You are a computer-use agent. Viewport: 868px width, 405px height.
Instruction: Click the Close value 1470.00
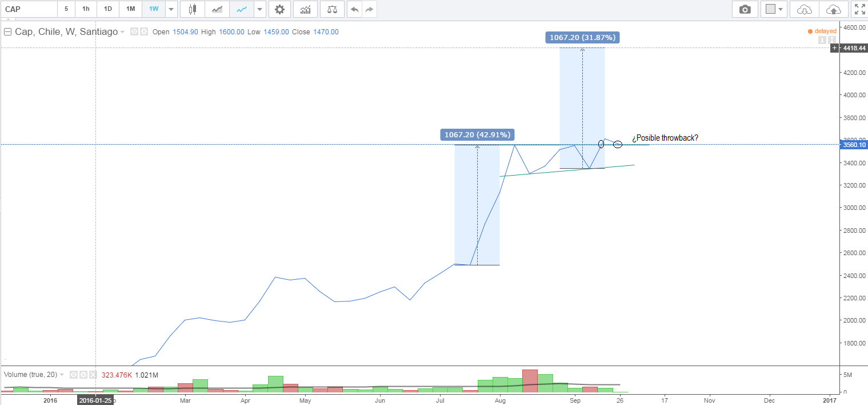coord(326,32)
